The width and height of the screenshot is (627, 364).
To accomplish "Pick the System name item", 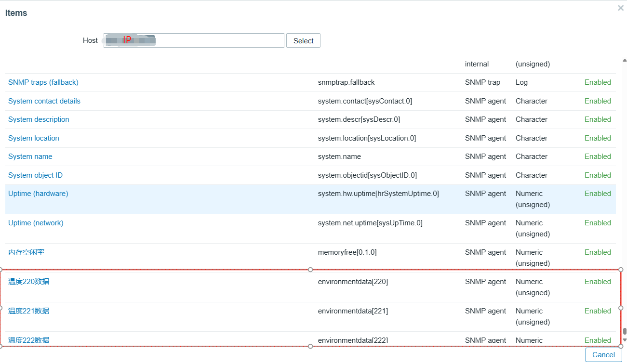I will [x=30, y=156].
